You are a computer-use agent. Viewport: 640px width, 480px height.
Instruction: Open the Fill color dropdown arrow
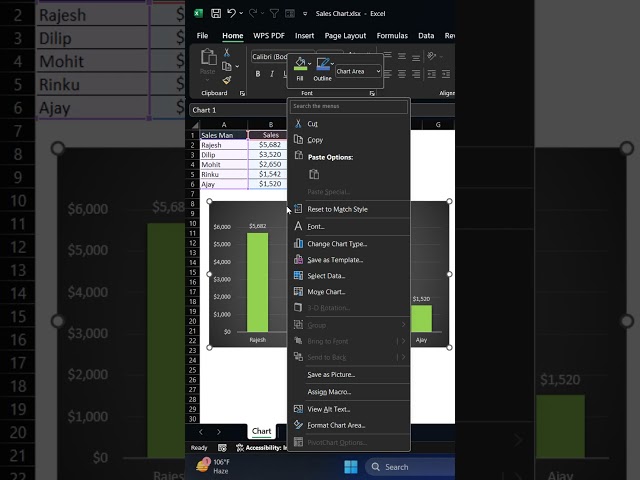tap(310, 64)
